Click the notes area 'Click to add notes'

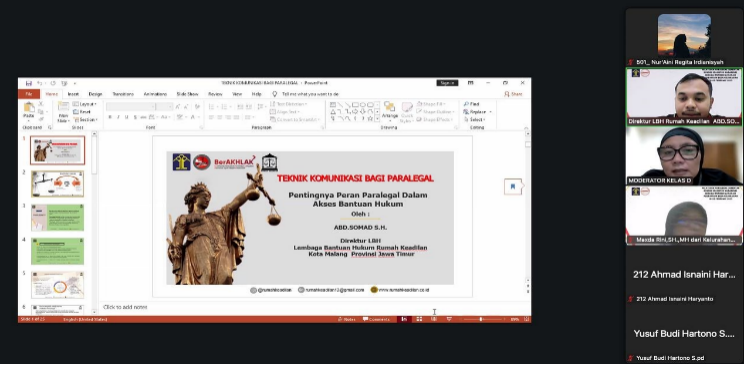pyautogui.click(x=125, y=307)
